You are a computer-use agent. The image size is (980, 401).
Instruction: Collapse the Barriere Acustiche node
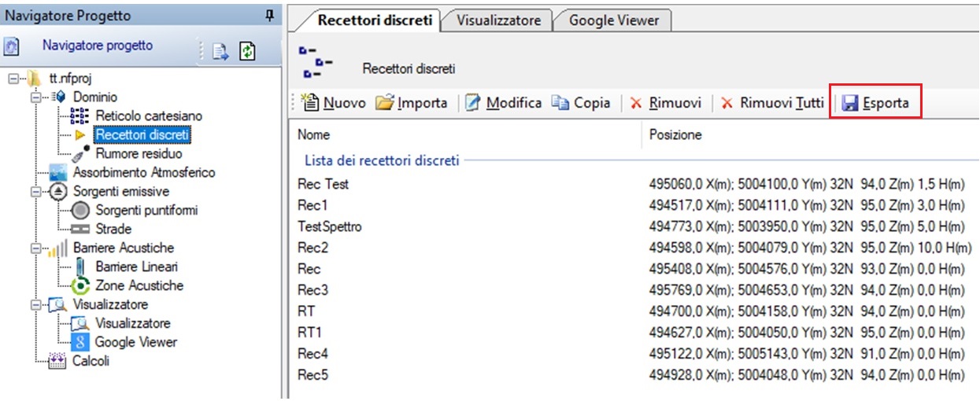pyautogui.click(x=35, y=248)
